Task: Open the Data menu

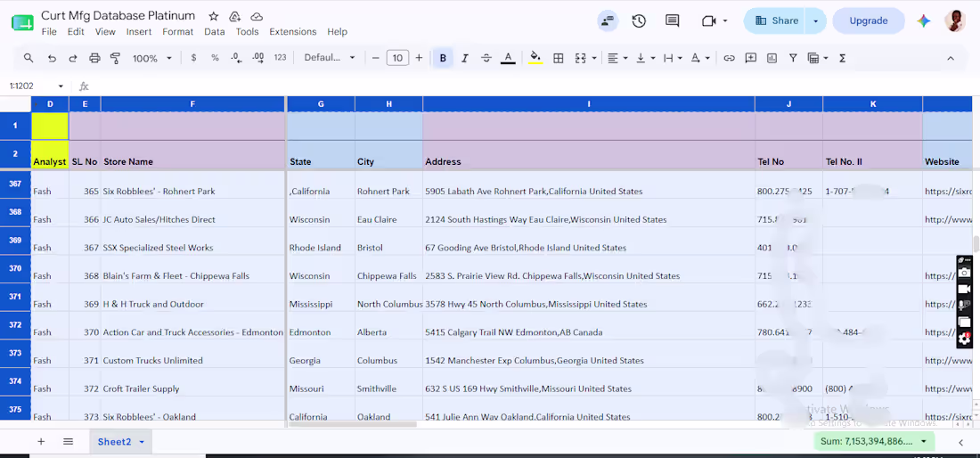Action: 215,32
